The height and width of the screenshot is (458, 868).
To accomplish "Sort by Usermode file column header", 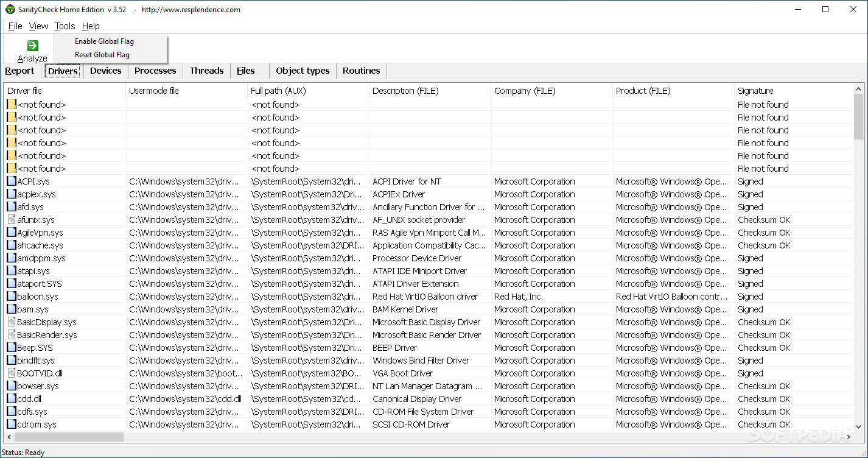I will point(187,91).
